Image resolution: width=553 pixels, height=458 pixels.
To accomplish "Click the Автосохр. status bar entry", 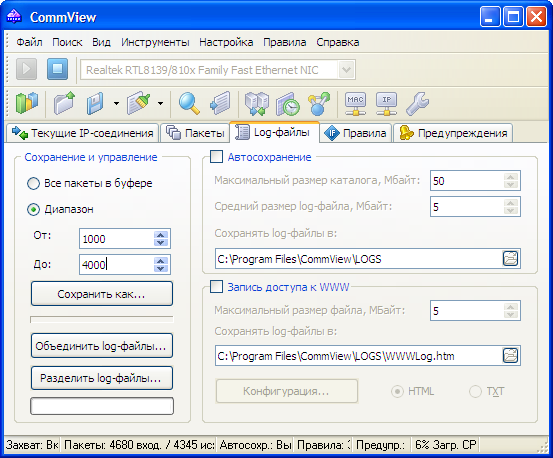I will tap(255, 445).
